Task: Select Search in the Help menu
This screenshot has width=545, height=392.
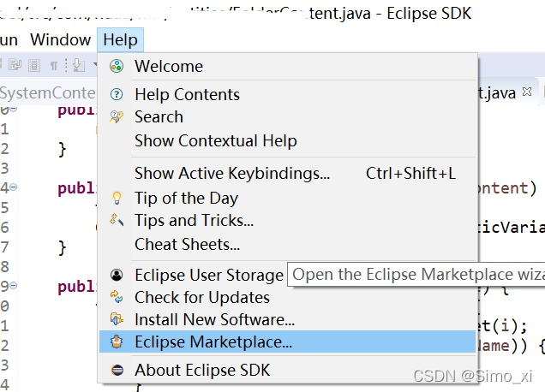Action: (x=287, y=116)
